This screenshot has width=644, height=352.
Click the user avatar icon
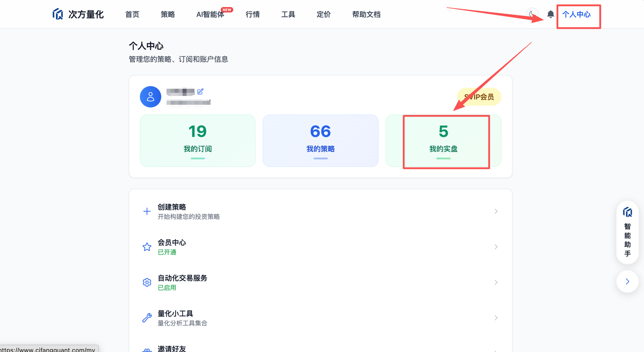150,97
